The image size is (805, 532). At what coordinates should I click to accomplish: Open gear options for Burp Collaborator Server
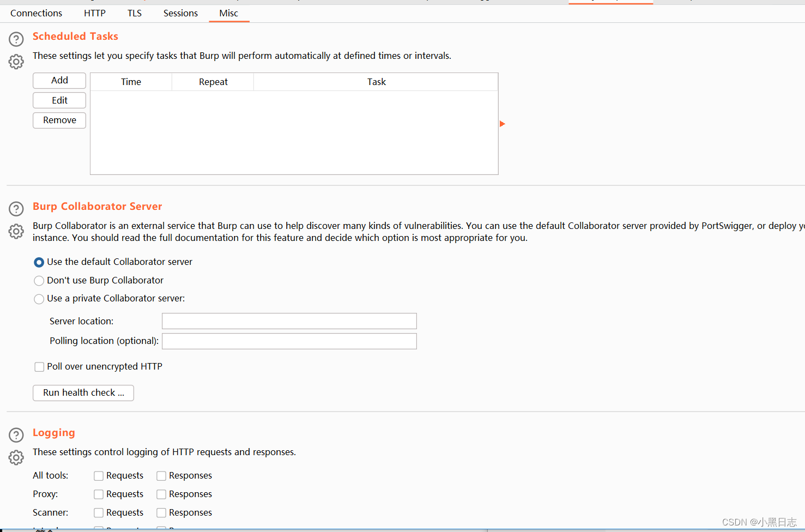[x=16, y=231]
